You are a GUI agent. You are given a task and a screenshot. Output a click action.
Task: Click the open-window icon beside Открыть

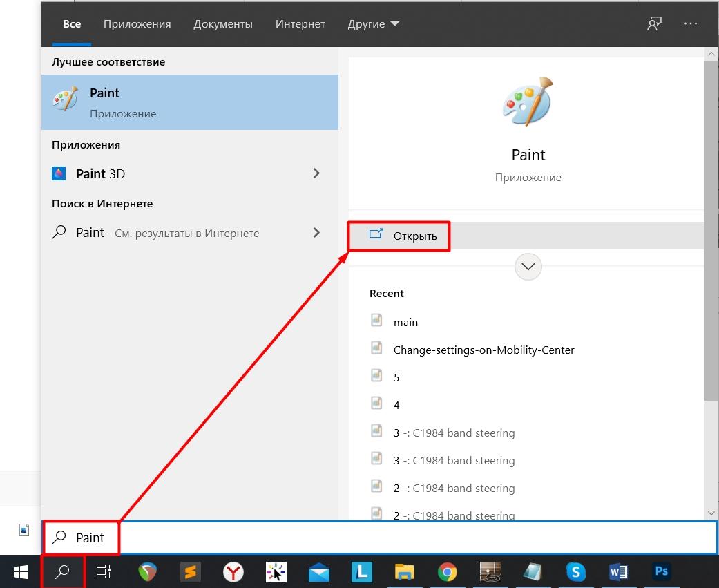(x=376, y=234)
